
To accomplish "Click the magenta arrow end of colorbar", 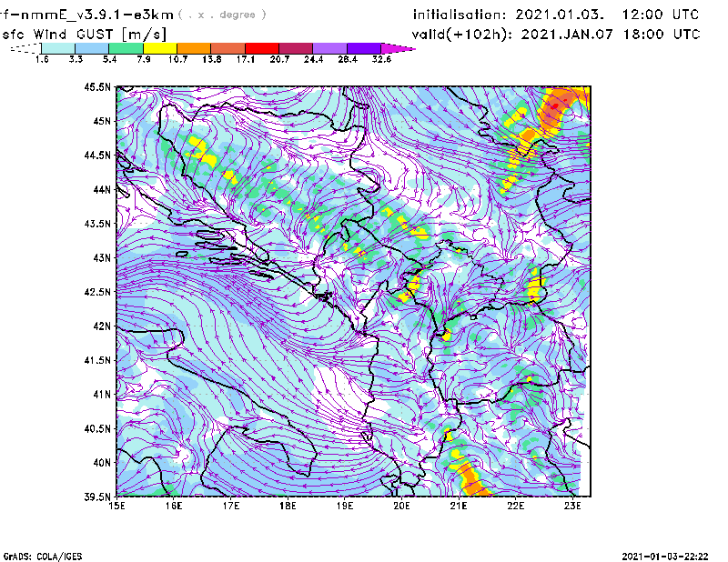I will [398, 48].
